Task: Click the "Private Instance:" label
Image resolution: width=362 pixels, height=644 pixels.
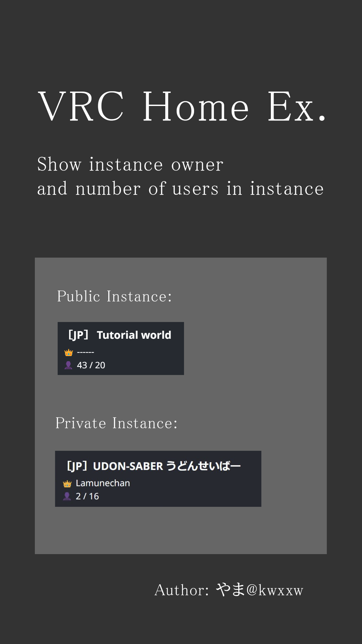Action: tap(116, 423)
